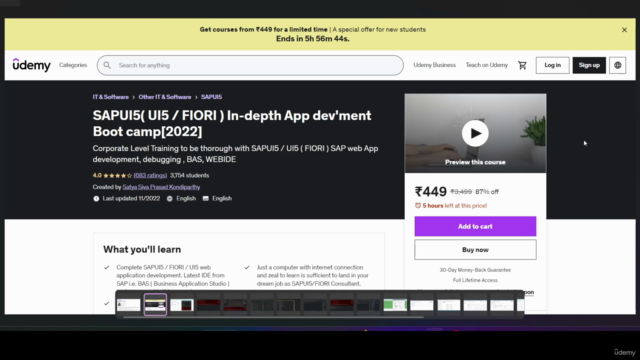The width and height of the screenshot is (640, 360).
Task: Click the Full Lifetime Access text
Action: tap(475, 280)
